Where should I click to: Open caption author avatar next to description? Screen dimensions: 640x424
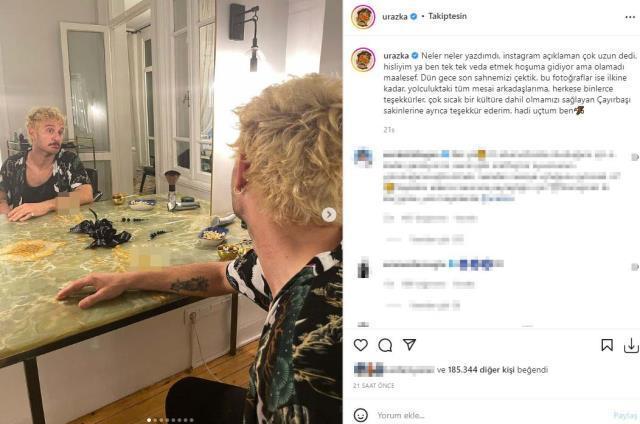[363, 60]
